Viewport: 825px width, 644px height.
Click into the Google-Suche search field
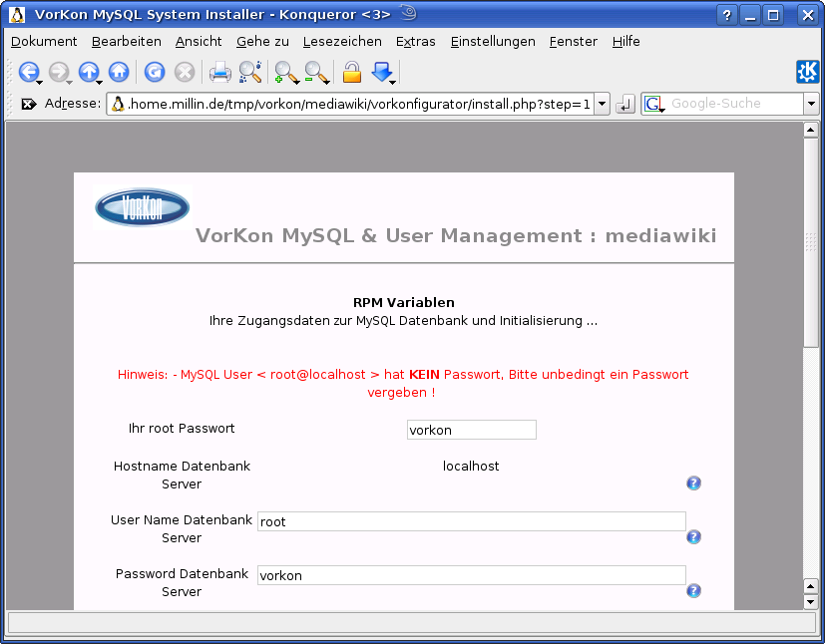coord(734,104)
